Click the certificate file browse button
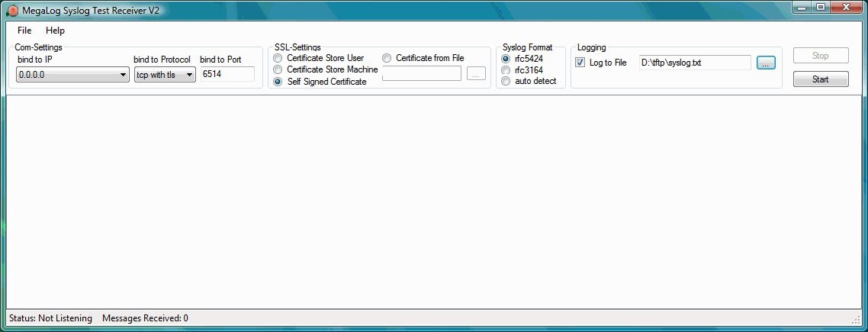The image size is (868, 332). (x=476, y=73)
